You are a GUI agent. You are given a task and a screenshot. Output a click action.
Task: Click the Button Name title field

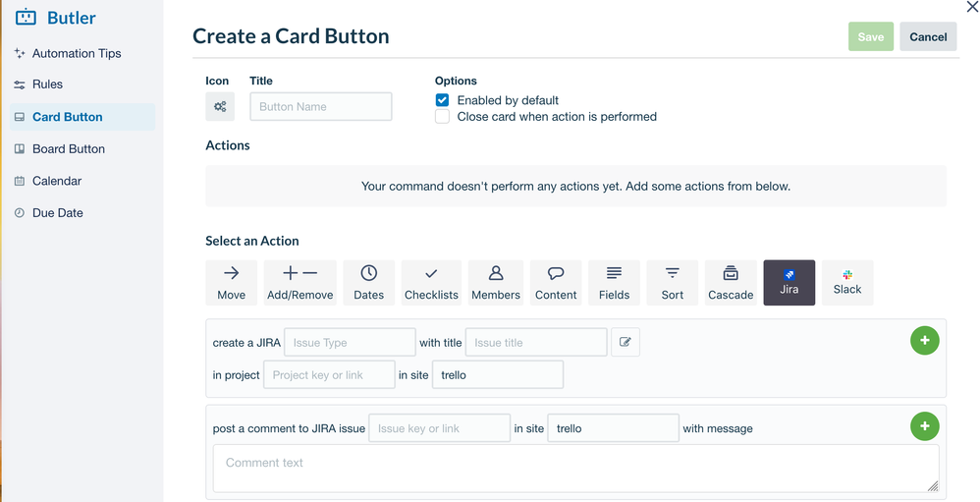coord(321,106)
